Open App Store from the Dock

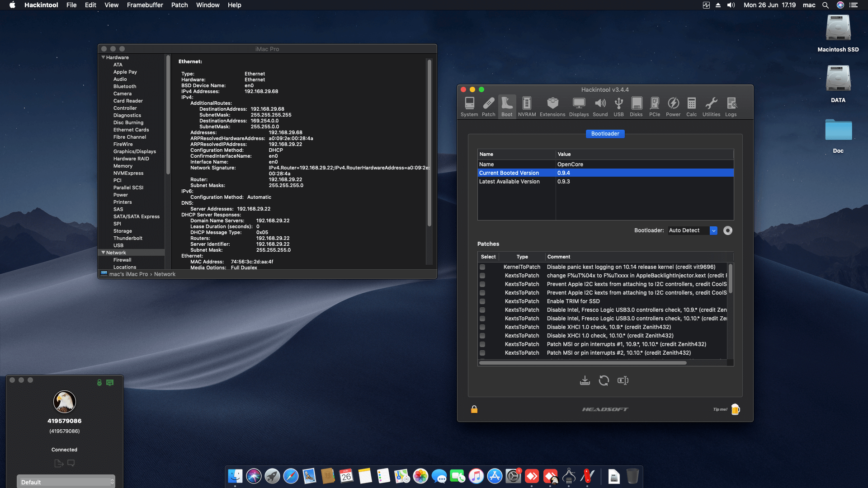[x=495, y=476]
